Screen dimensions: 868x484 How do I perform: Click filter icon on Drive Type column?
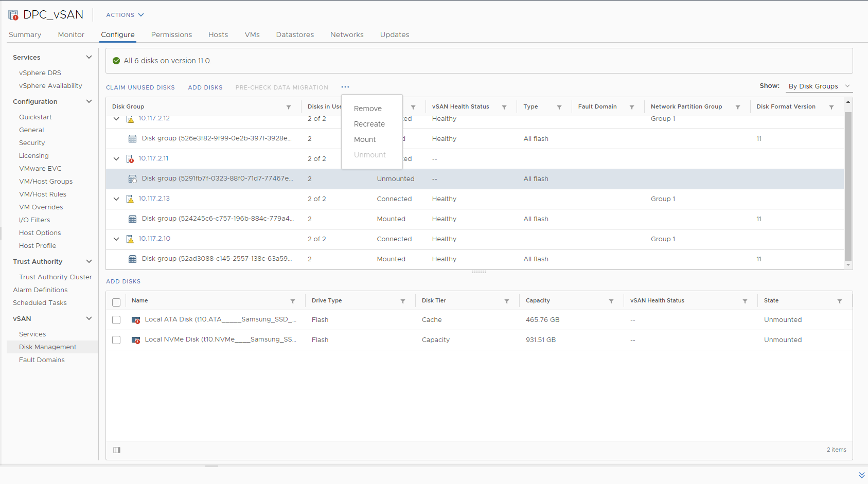pyautogui.click(x=403, y=301)
